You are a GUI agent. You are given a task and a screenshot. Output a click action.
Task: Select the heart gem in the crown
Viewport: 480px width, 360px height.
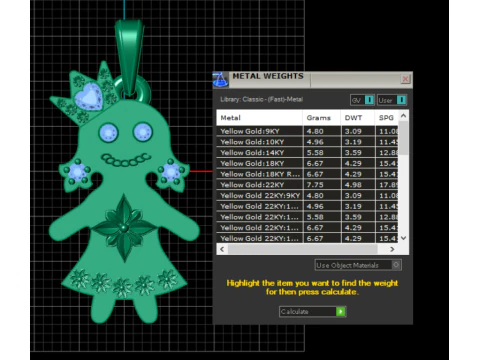click(x=89, y=97)
